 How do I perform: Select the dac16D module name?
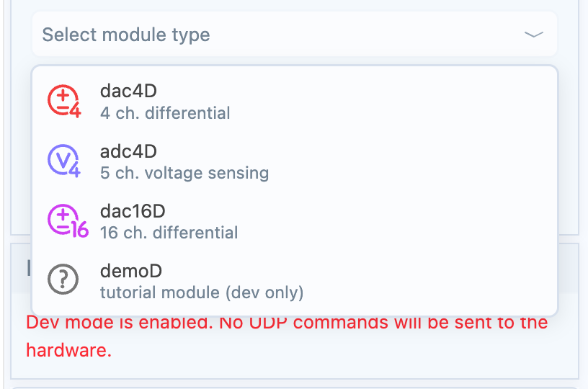pos(133,211)
